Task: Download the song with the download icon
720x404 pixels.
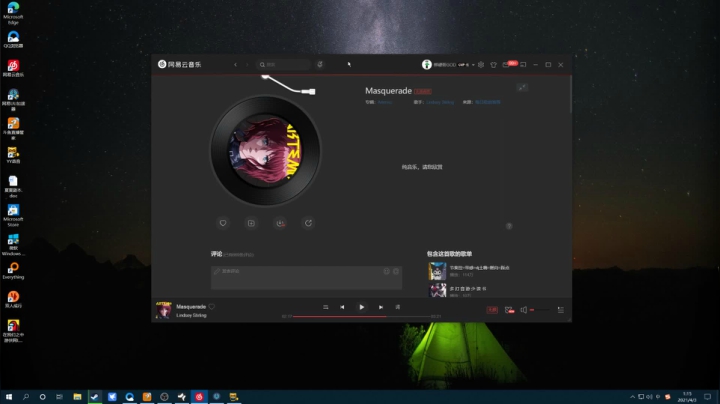Action: click(x=280, y=223)
